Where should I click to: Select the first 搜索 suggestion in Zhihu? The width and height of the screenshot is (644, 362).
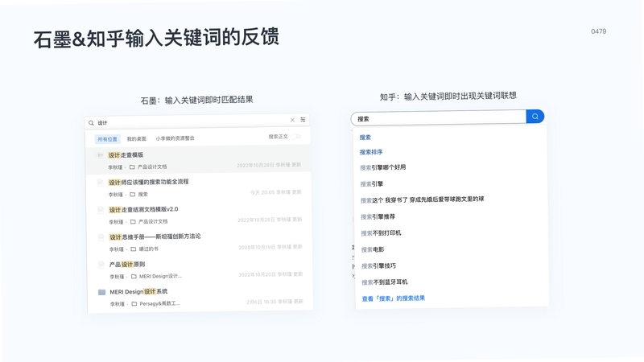tap(365, 138)
